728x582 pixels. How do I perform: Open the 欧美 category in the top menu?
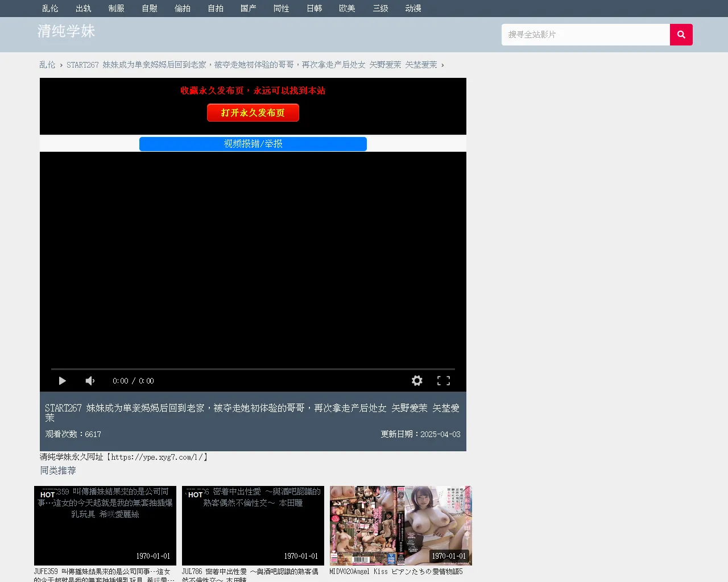pyautogui.click(x=348, y=9)
